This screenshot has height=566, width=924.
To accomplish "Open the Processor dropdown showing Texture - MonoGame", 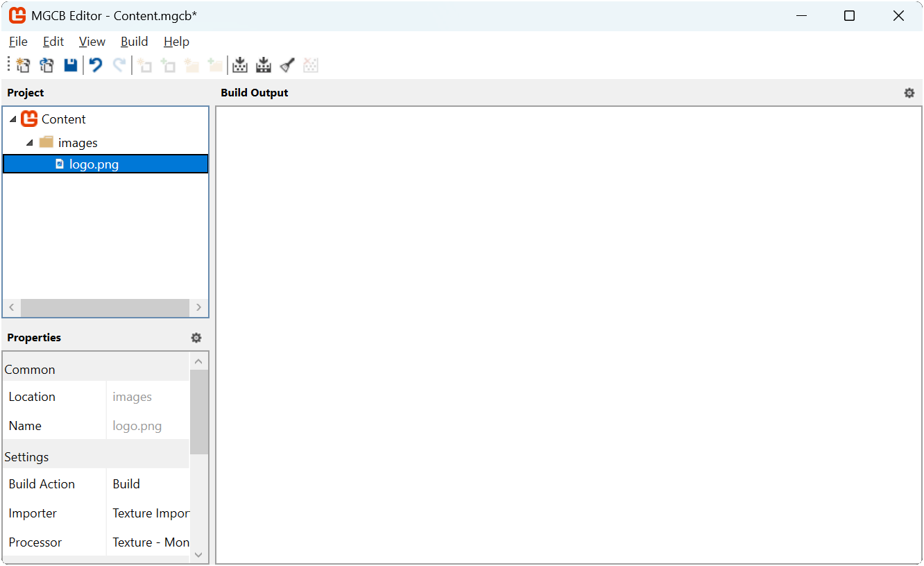I will pos(148,542).
